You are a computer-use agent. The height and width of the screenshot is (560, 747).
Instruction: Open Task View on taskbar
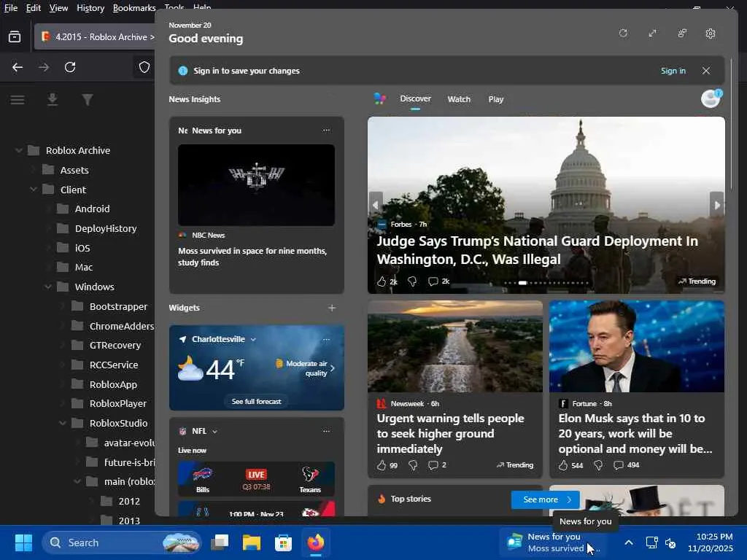point(220,542)
